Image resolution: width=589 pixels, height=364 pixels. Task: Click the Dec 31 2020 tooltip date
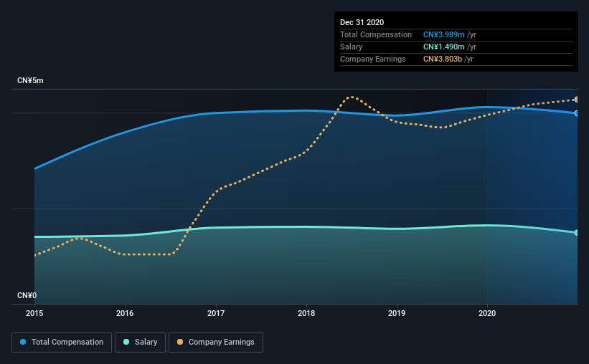coord(362,22)
